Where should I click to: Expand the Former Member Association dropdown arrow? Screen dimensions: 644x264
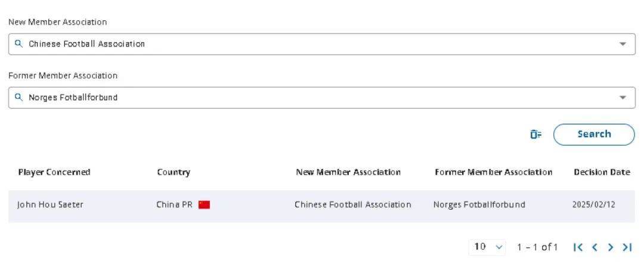623,98
